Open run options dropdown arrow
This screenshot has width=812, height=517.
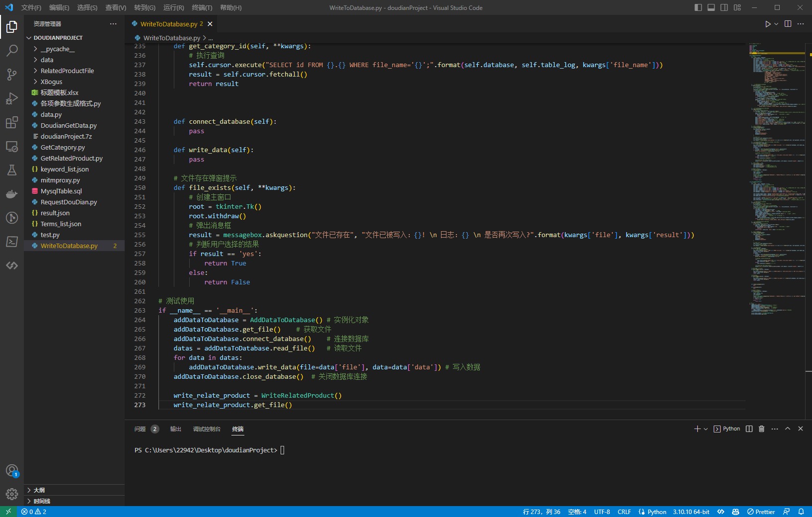[776, 24]
